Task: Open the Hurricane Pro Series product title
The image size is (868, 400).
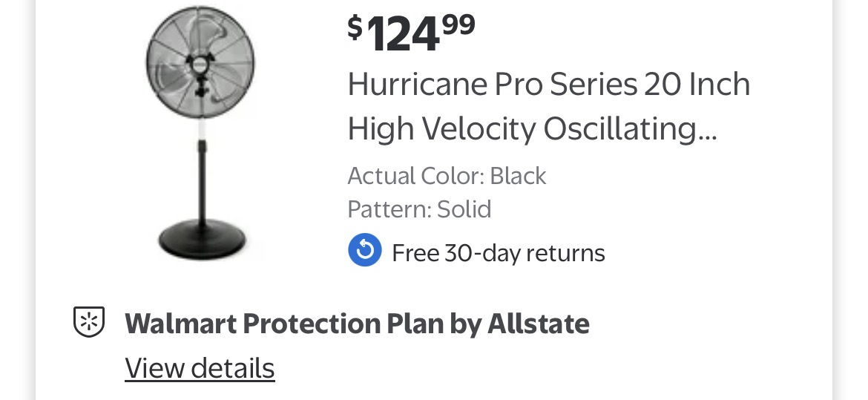Action: pyautogui.click(x=549, y=85)
